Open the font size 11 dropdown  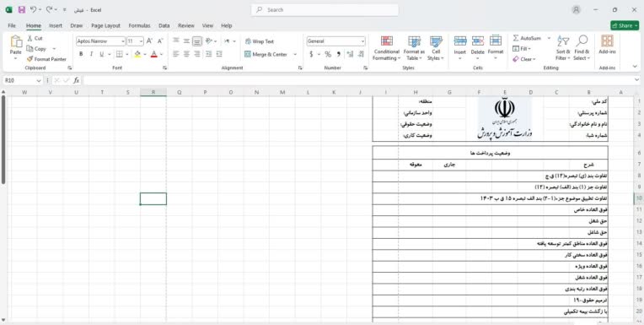click(142, 41)
